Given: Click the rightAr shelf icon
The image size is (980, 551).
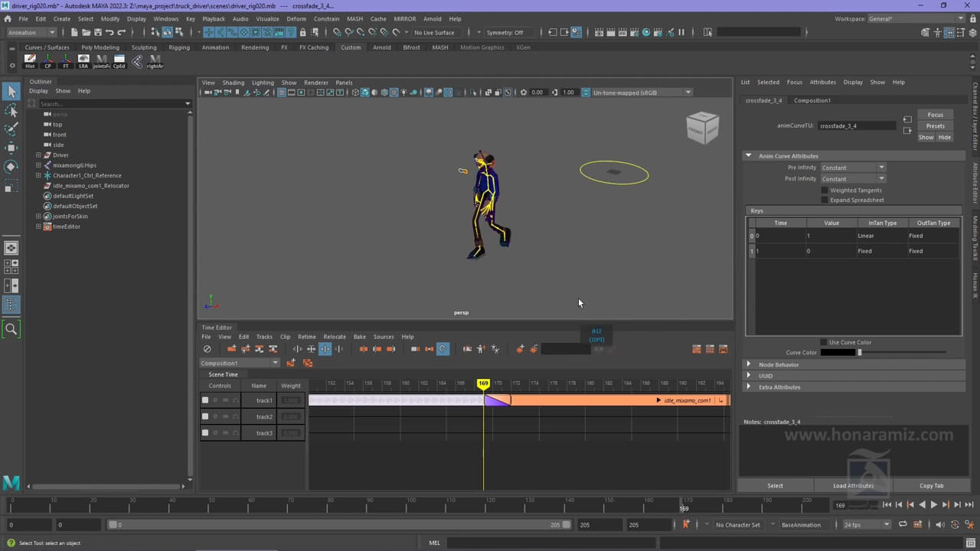Looking at the screenshot, I should pyautogui.click(x=155, y=61).
